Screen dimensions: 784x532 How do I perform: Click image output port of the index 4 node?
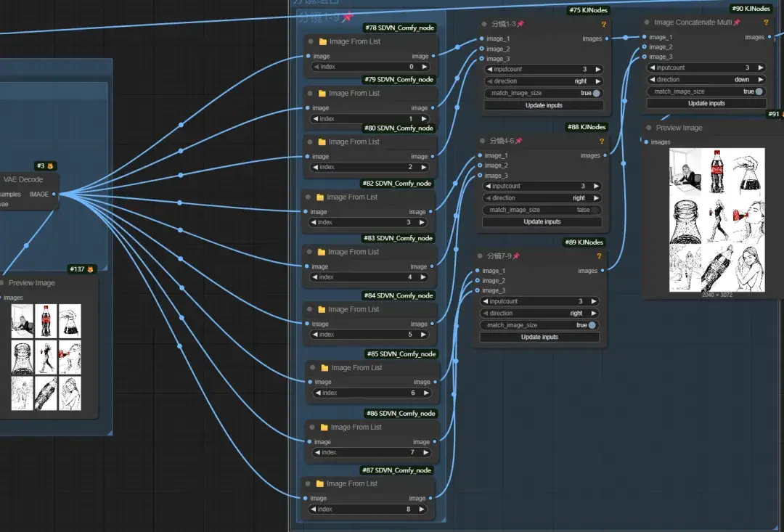pos(432,266)
